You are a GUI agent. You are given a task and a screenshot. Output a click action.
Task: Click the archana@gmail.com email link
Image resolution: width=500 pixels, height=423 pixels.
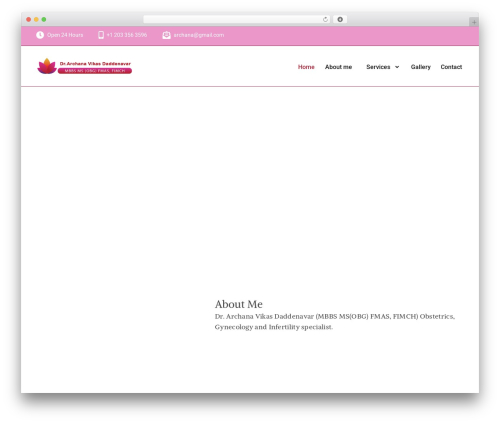199,35
